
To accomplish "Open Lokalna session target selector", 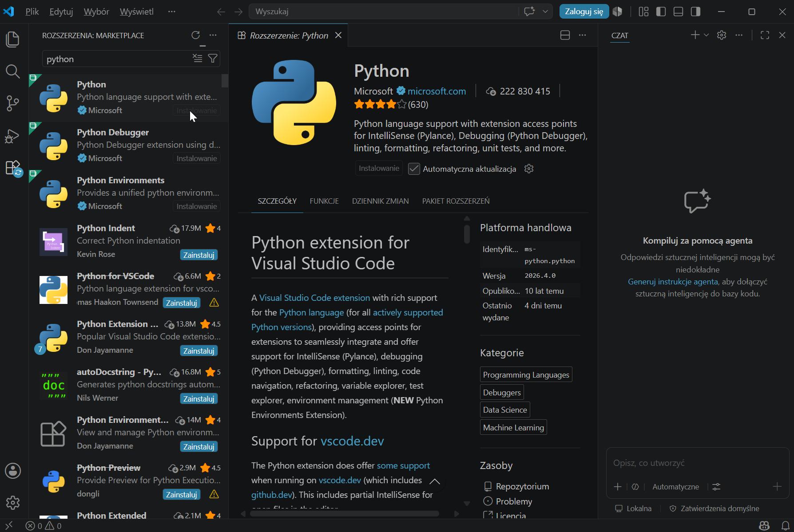I will coord(633,508).
